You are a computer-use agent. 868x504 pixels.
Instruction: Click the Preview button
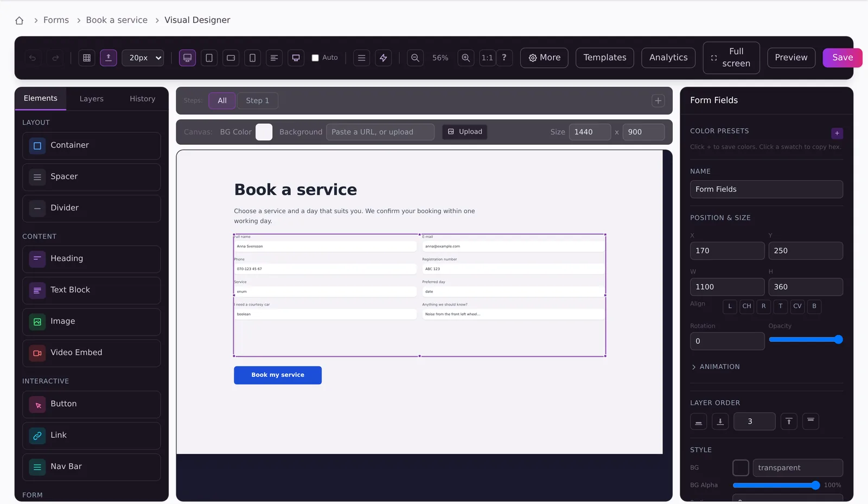coord(791,58)
